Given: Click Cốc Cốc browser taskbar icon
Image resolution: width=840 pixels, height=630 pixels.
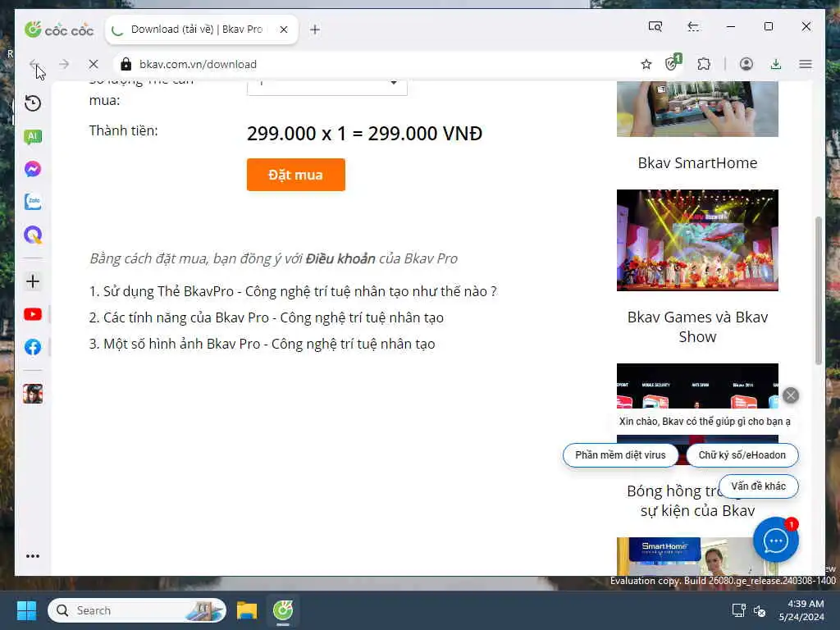Looking at the screenshot, I should tap(283, 610).
